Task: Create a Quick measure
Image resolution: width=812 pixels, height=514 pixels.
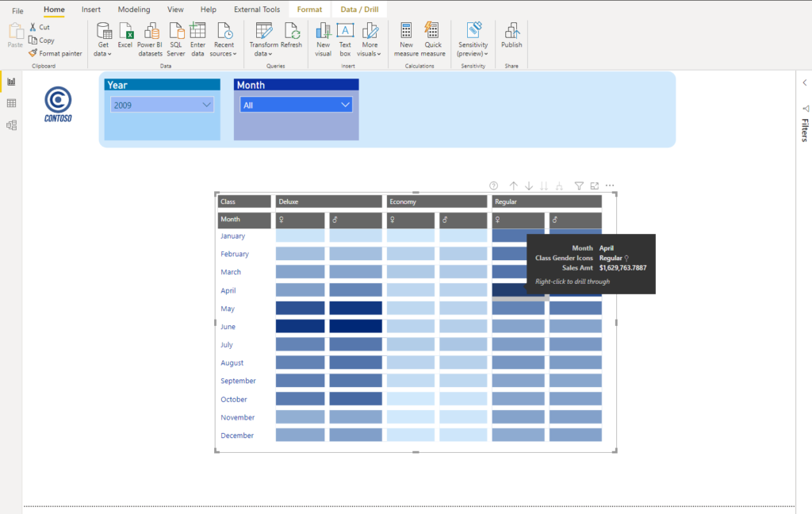Action: coord(433,40)
